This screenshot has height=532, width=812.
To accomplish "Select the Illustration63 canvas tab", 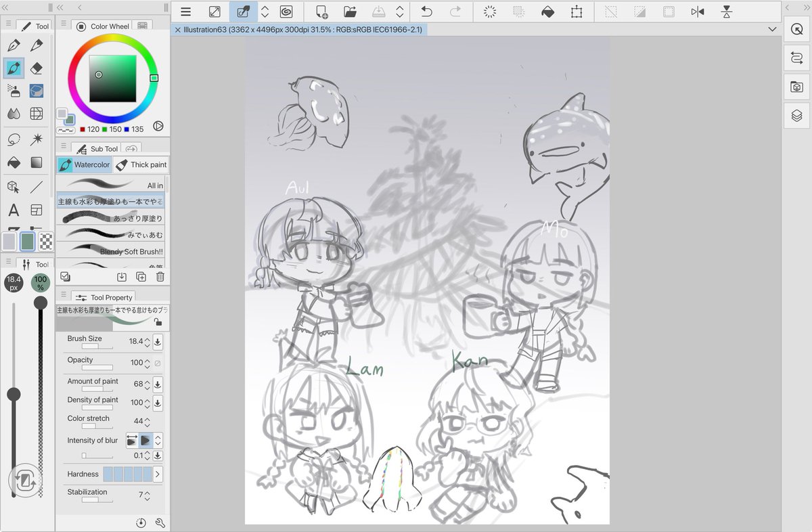I will [299, 30].
